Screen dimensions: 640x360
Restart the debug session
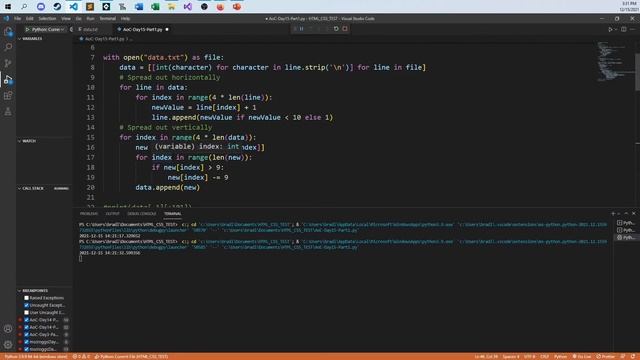(x=336, y=29)
